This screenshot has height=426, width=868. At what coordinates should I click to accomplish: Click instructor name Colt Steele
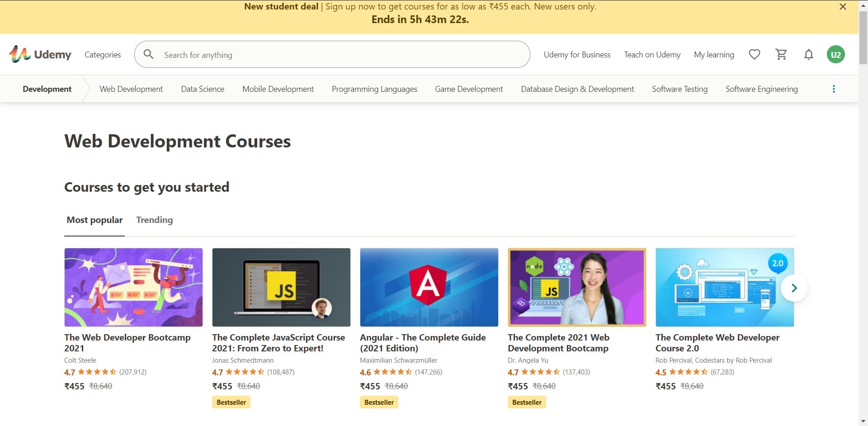[x=80, y=360]
